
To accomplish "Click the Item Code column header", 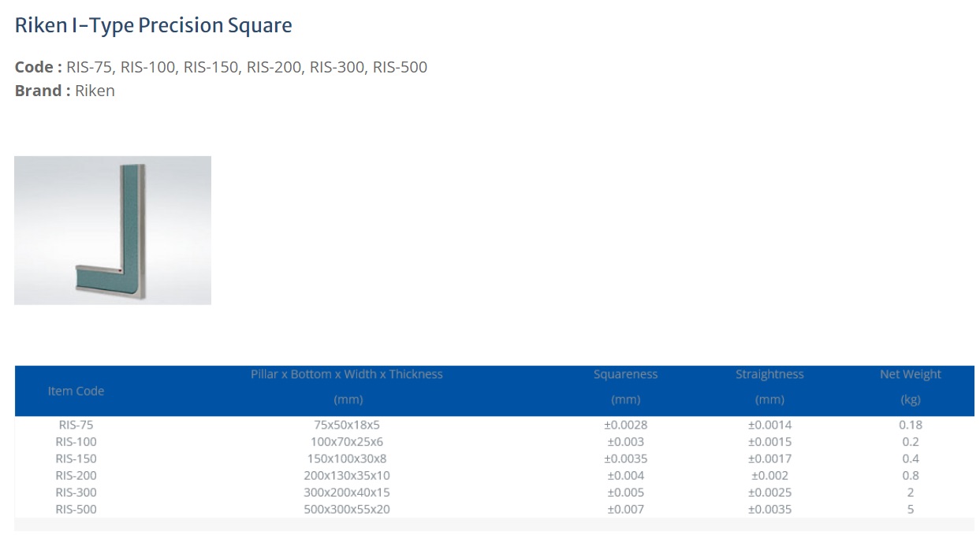I will point(76,391).
